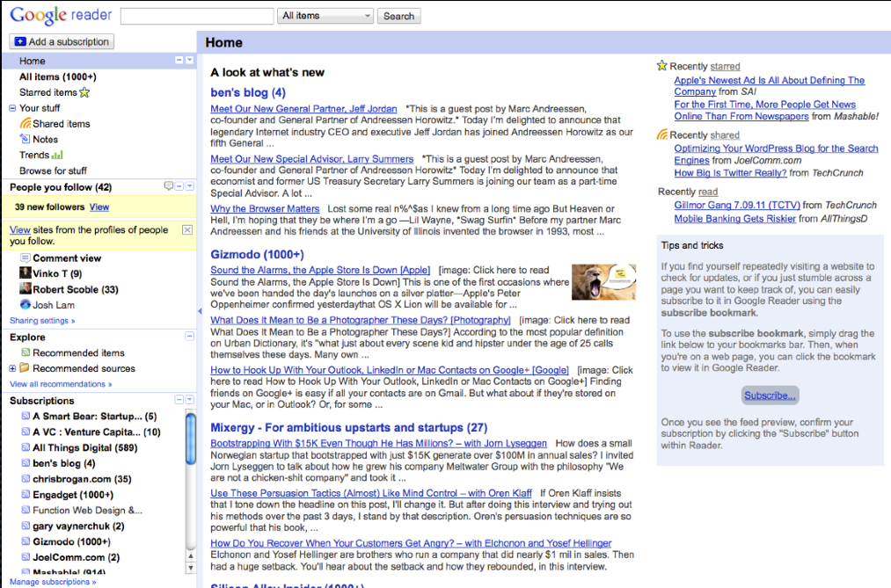Open Manage subscriptions link
Viewport: 891px width, 588px height.
click(x=53, y=582)
